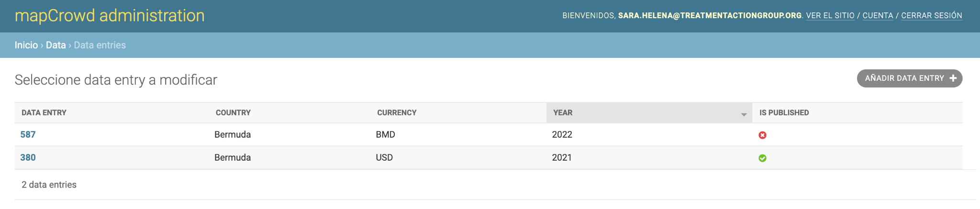
Task: Click the plus icon on Añadir Data Entry
Action: click(x=953, y=78)
